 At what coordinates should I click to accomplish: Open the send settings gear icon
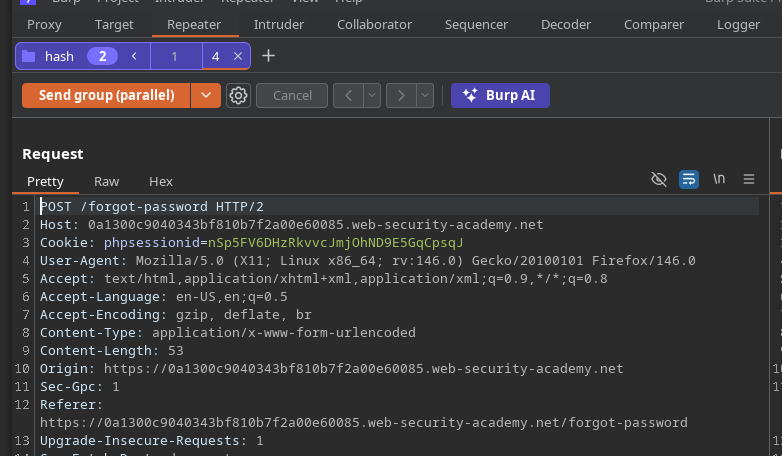[238, 95]
